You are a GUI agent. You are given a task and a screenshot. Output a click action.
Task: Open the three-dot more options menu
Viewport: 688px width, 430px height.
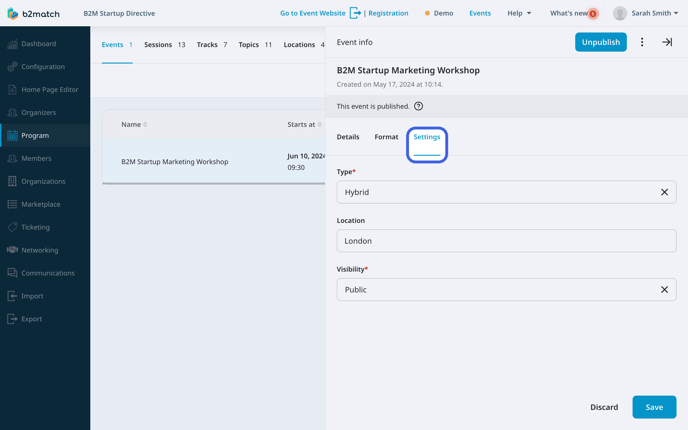pyautogui.click(x=642, y=42)
